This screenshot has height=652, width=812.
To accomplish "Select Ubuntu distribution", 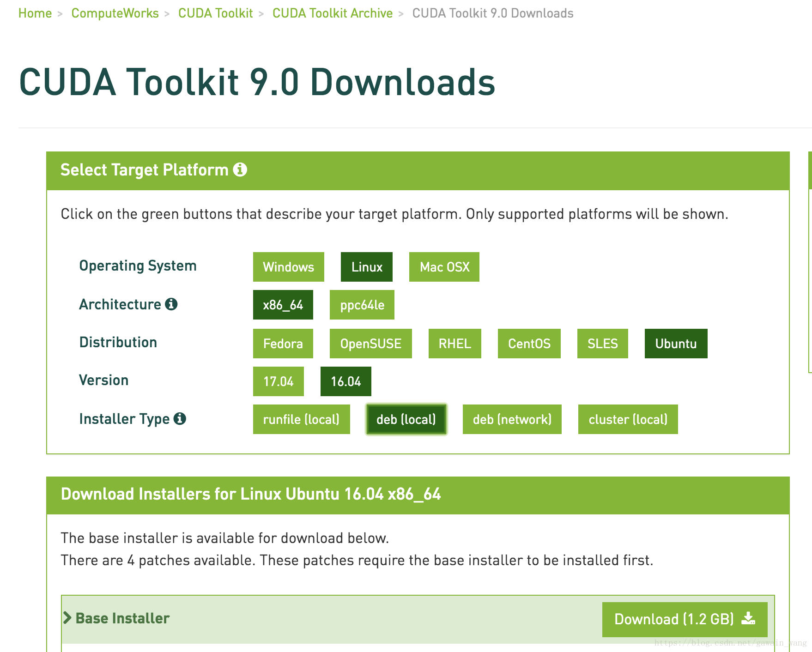I will click(676, 344).
